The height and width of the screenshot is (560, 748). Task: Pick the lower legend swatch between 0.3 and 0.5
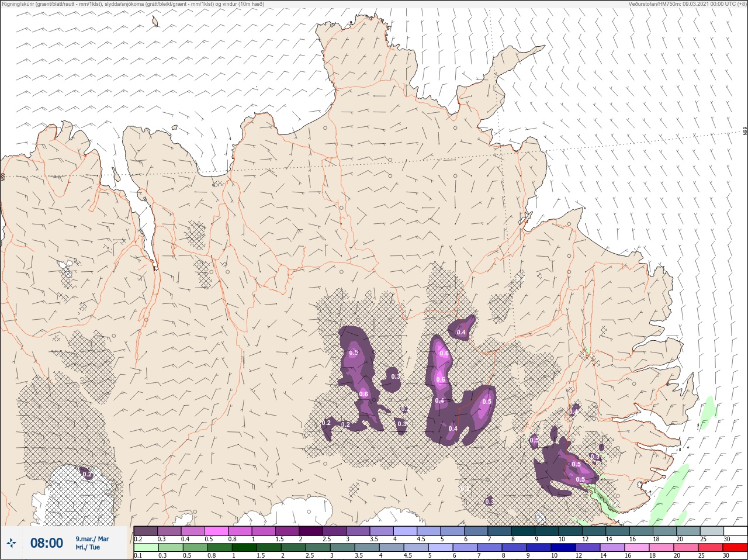pyautogui.click(x=170, y=548)
